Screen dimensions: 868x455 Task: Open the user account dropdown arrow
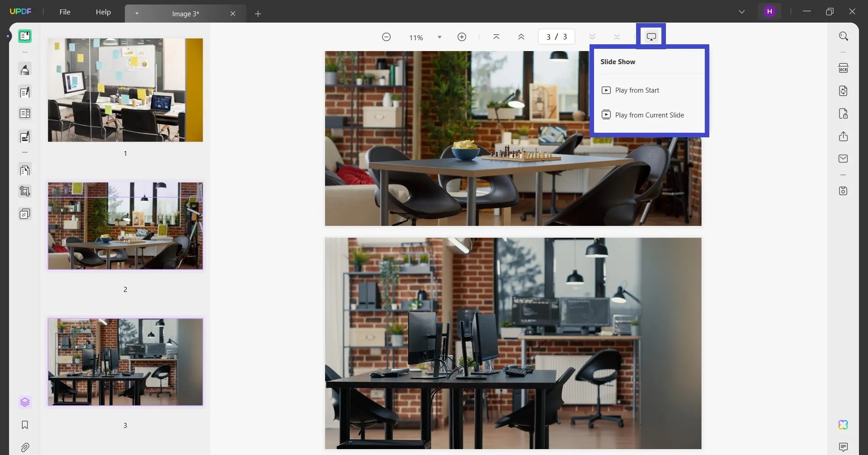(742, 11)
